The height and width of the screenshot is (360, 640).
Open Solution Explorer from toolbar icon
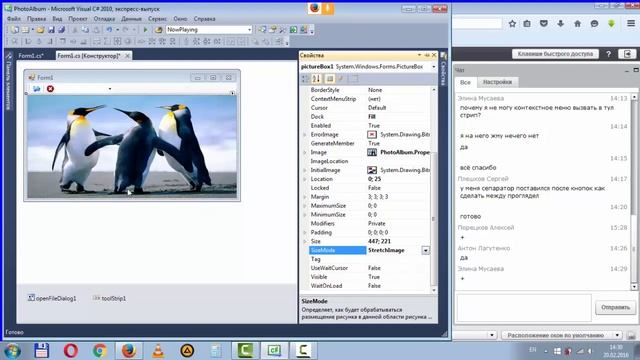pos(262,30)
